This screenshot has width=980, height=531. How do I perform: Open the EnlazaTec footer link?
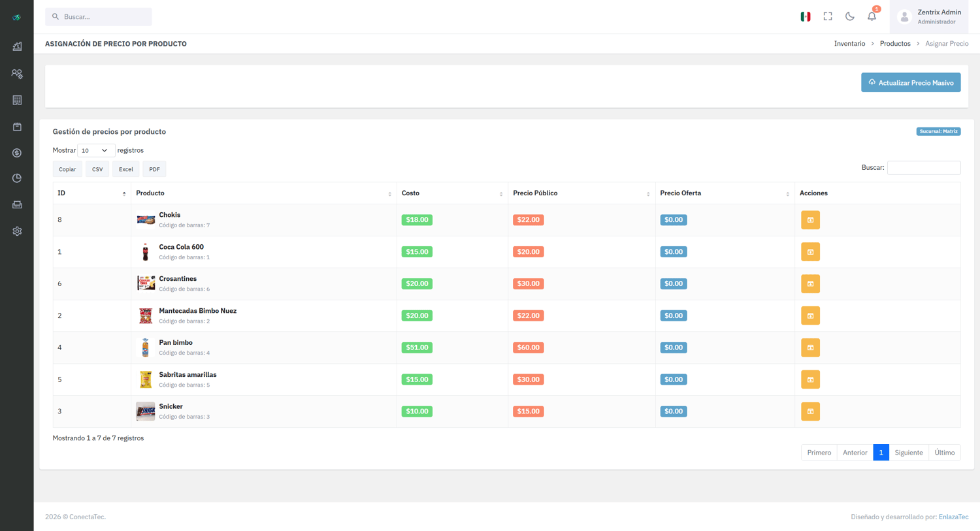[x=953, y=517]
